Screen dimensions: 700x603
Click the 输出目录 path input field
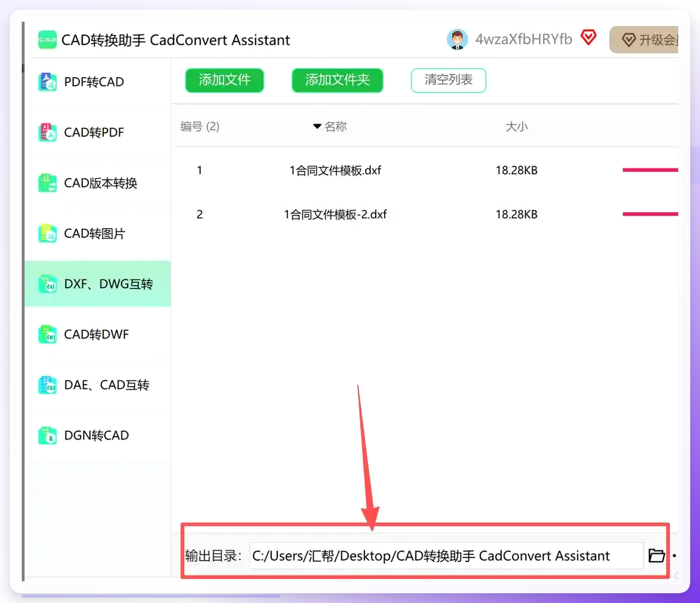(447, 556)
